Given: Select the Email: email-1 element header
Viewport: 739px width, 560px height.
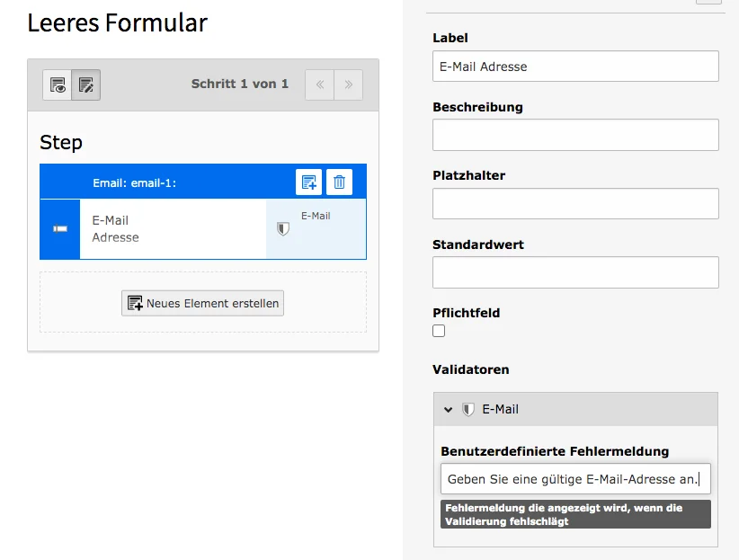Looking at the screenshot, I should click(x=171, y=181).
